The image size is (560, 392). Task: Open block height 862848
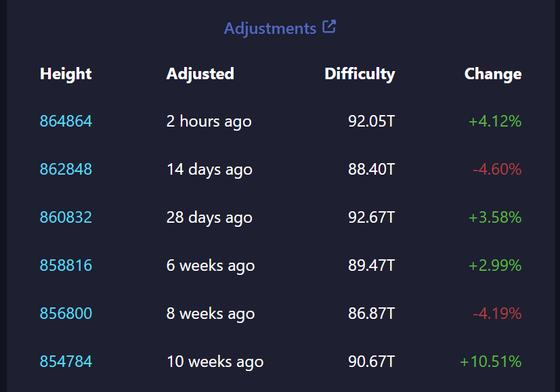(66, 169)
